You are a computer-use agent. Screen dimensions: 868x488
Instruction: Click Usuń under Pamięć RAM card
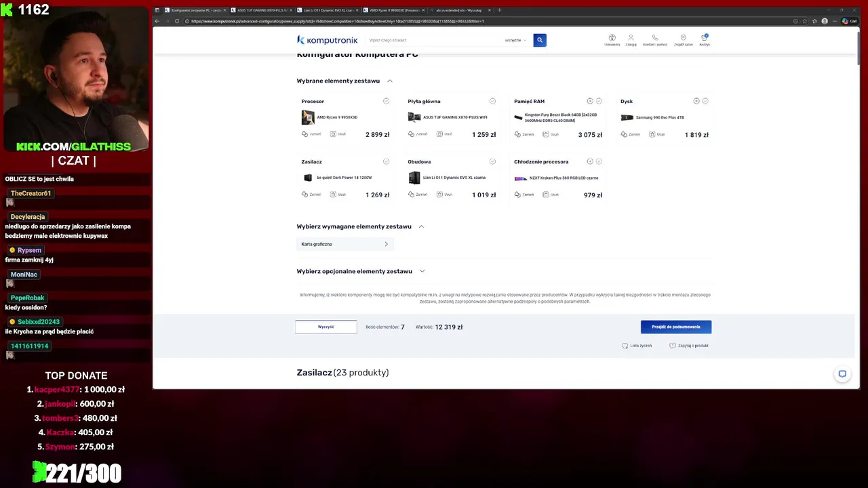[x=551, y=134]
